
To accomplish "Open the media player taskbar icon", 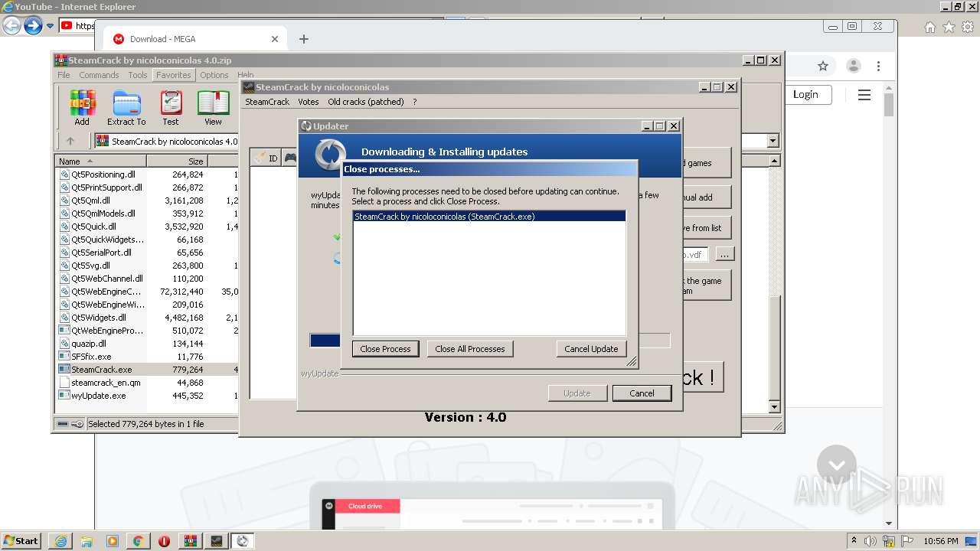I will click(x=113, y=541).
